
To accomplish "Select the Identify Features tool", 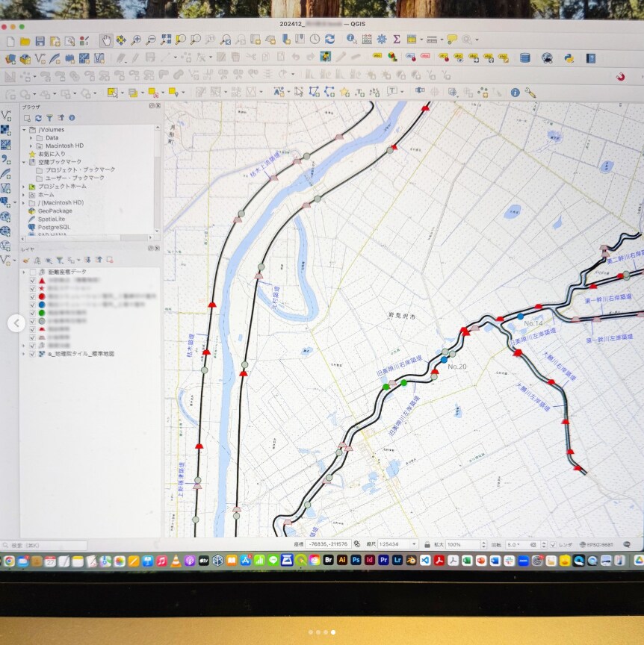I will click(x=352, y=39).
